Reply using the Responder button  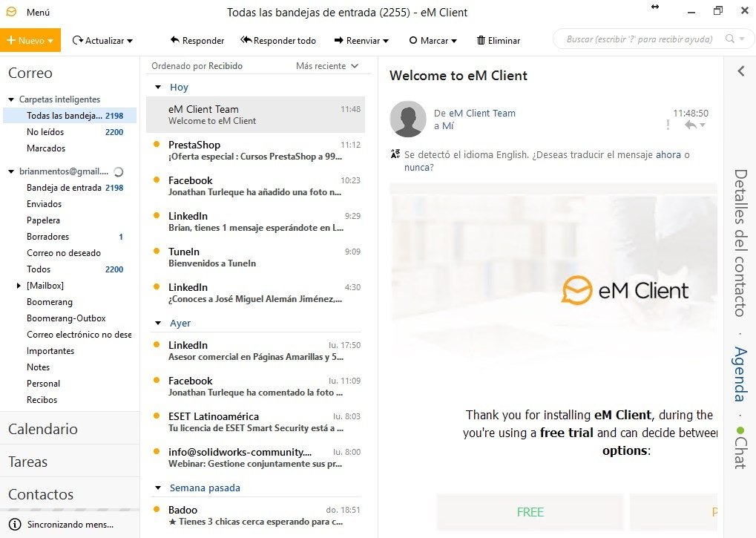pyautogui.click(x=197, y=41)
